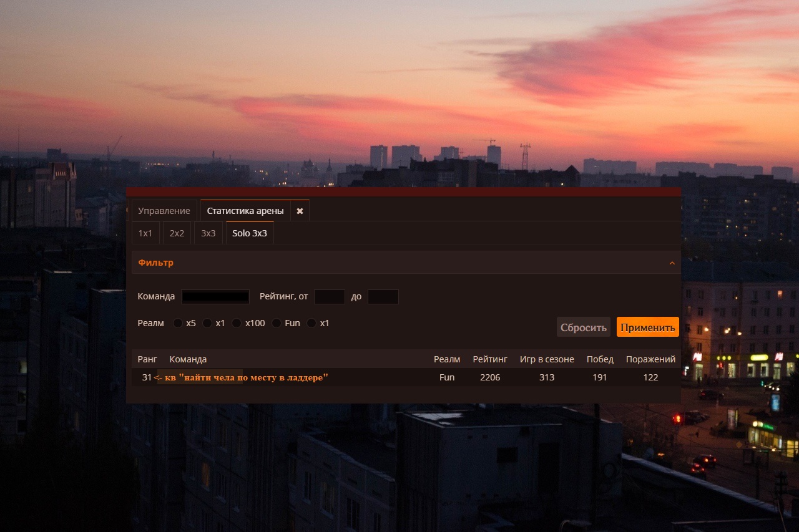
Task: Click the Поражений column header
Action: [650, 359]
